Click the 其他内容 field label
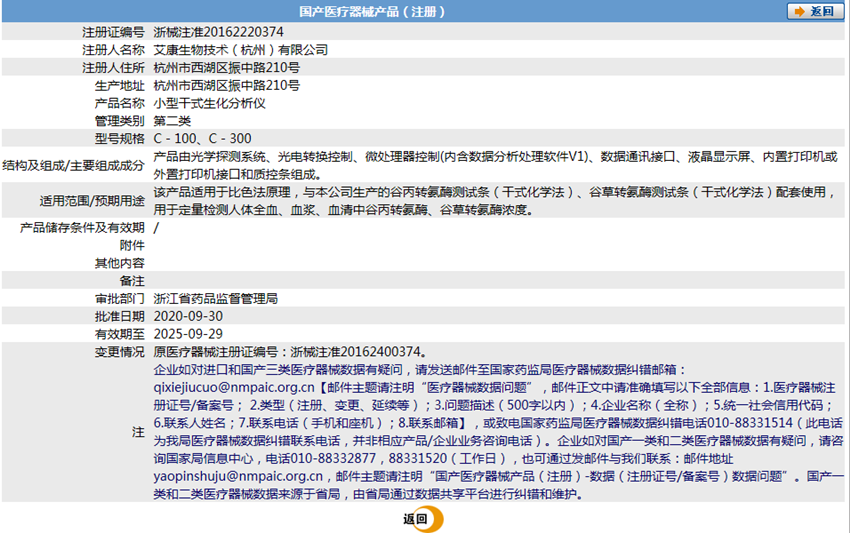This screenshot has height=533, width=850. (120, 264)
